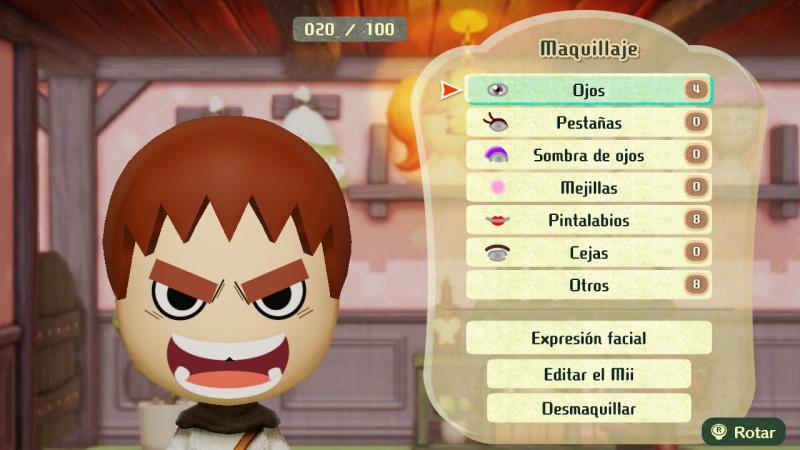Click the Expresión facial button

(589, 338)
